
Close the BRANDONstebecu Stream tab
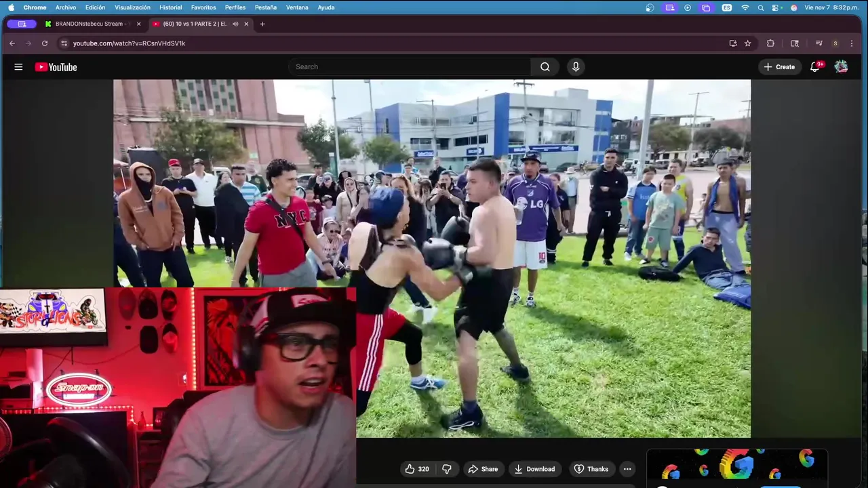[139, 24]
